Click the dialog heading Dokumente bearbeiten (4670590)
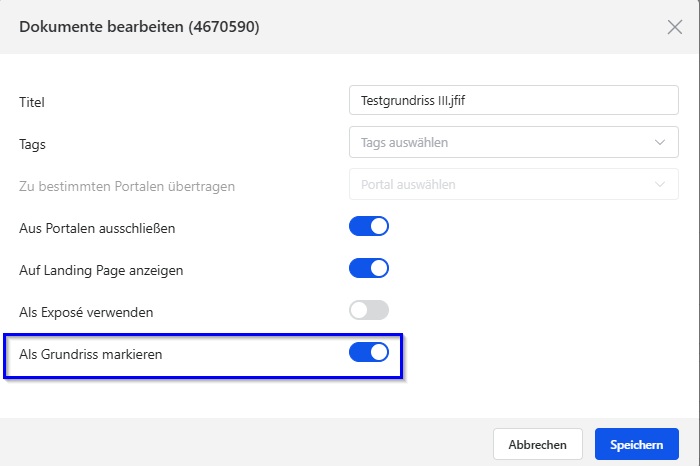700x466 pixels. 140,27
